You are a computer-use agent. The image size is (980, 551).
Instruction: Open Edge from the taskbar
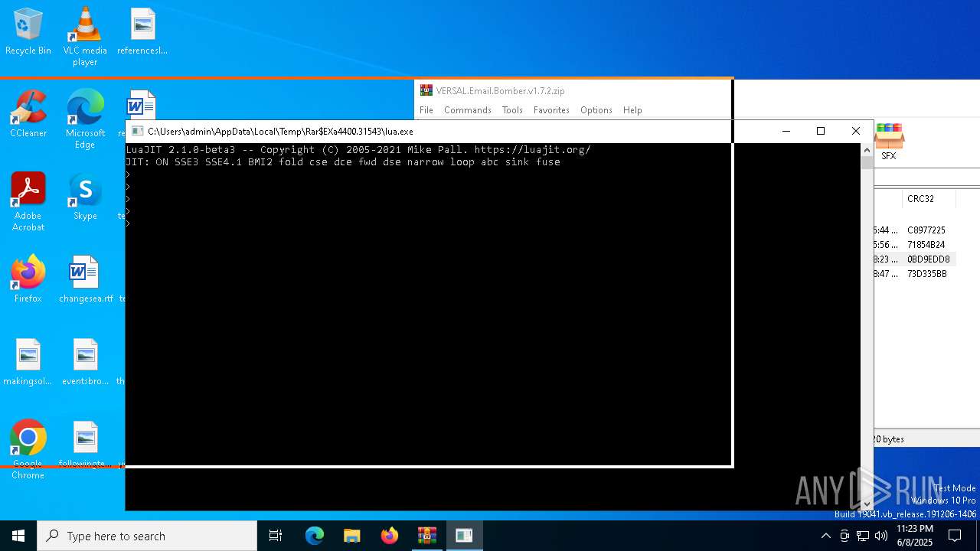pyautogui.click(x=315, y=536)
